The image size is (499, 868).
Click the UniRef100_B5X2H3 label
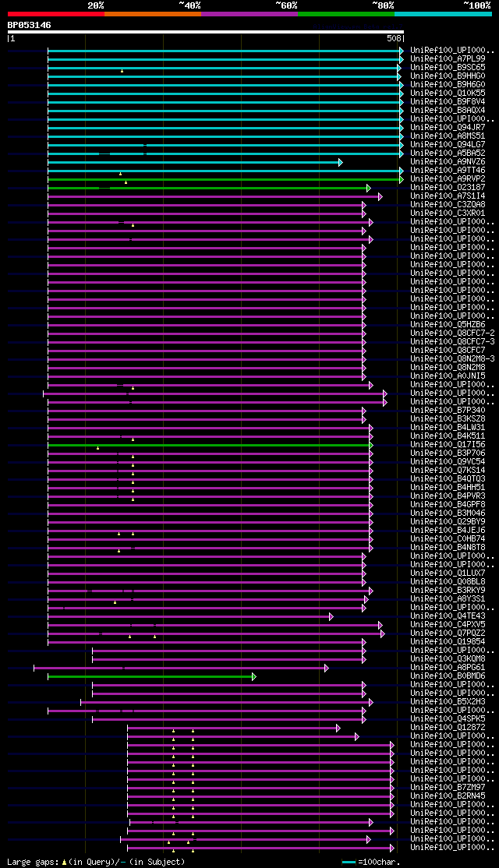pyautogui.click(x=448, y=703)
